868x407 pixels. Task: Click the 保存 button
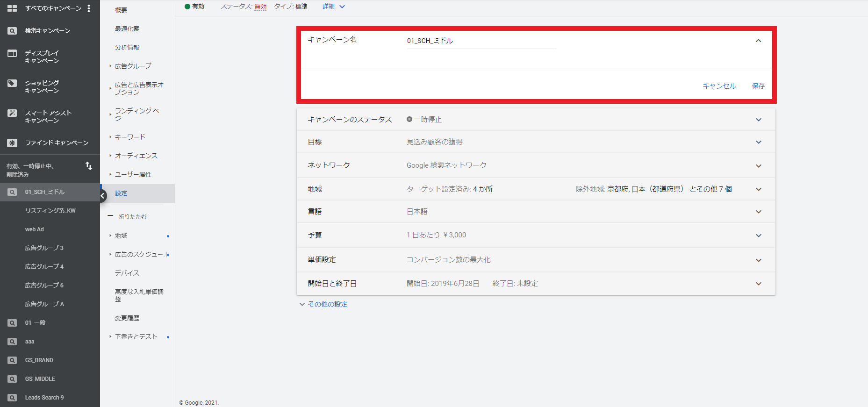758,86
